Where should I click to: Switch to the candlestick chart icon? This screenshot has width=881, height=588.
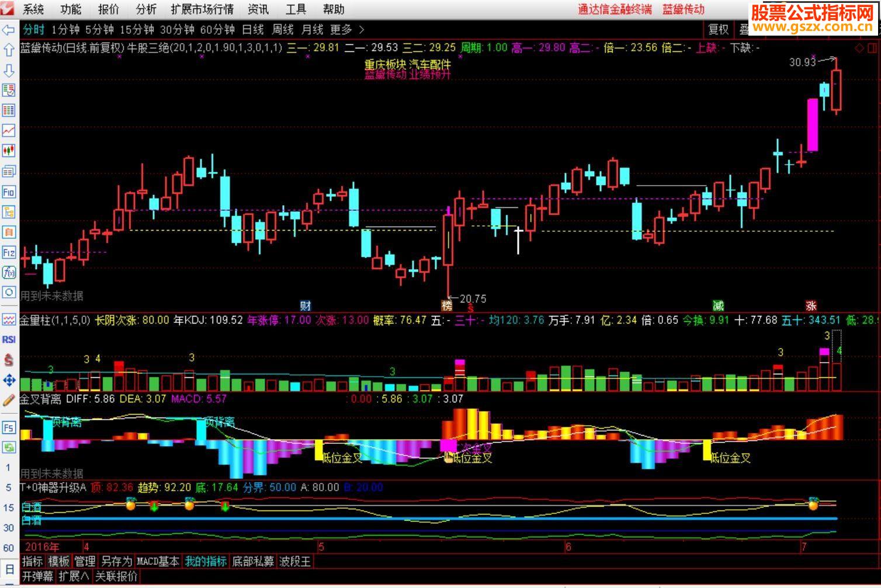click(9, 151)
